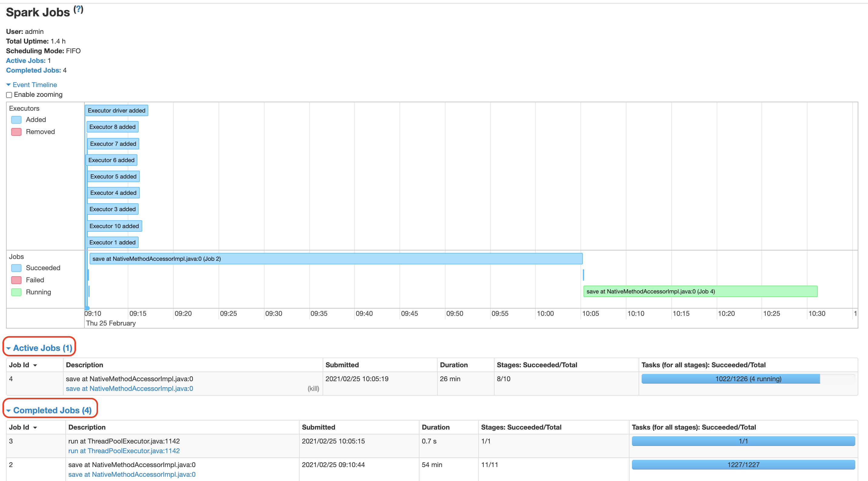Select the Executor 7 added timeline event
This screenshot has height=481, width=868.
pyautogui.click(x=113, y=144)
